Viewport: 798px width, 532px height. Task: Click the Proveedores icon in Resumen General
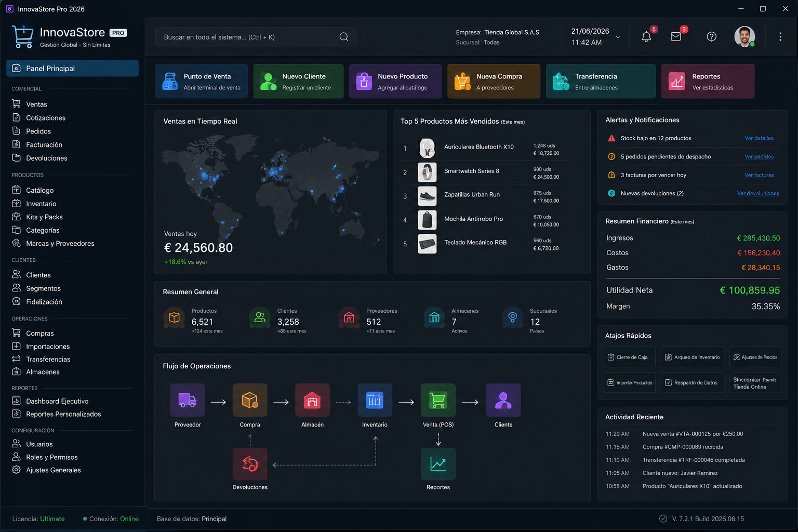(x=349, y=317)
